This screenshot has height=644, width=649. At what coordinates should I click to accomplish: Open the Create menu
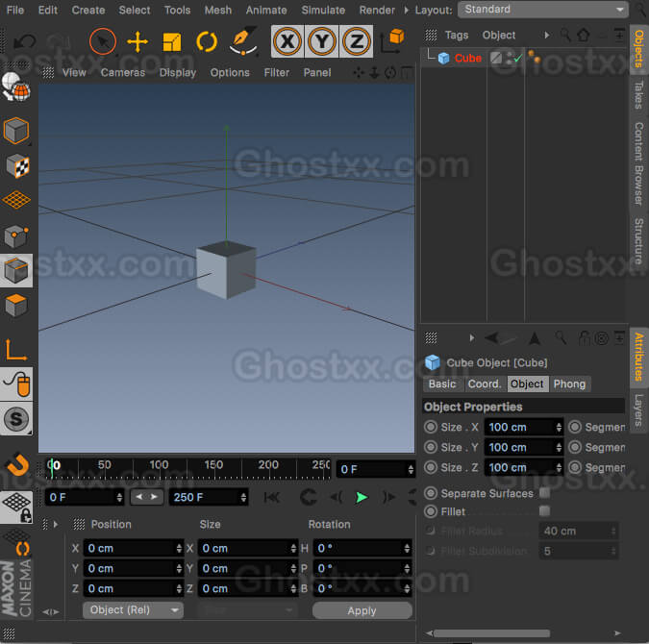pos(88,10)
